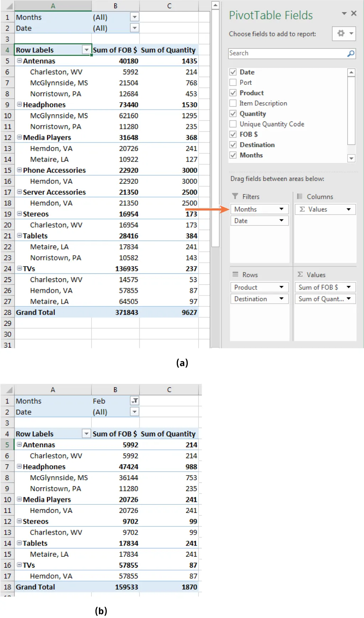This screenshot has width=364, height=618.
Task: Open the Row Labels filter dropdown in the top table
Action: (x=86, y=50)
